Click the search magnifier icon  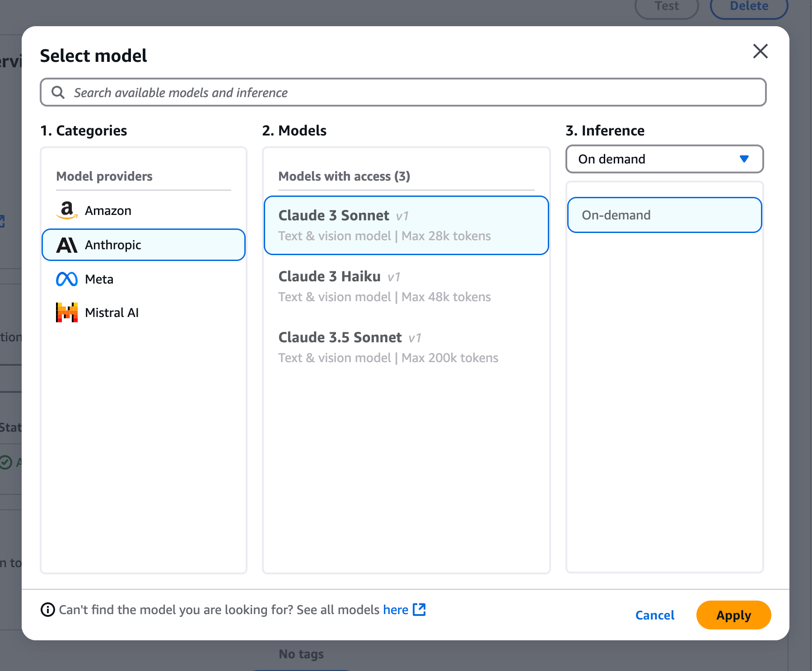(x=58, y=93)
